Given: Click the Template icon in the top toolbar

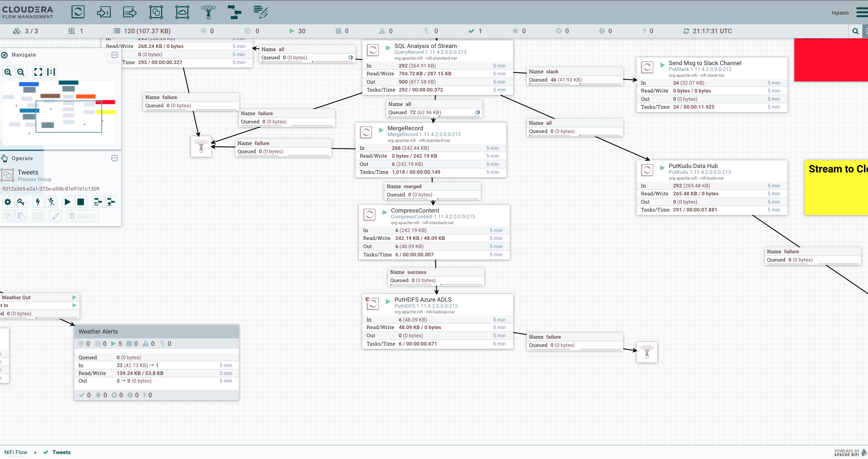Looking at the screenshot, I should 235,12.
